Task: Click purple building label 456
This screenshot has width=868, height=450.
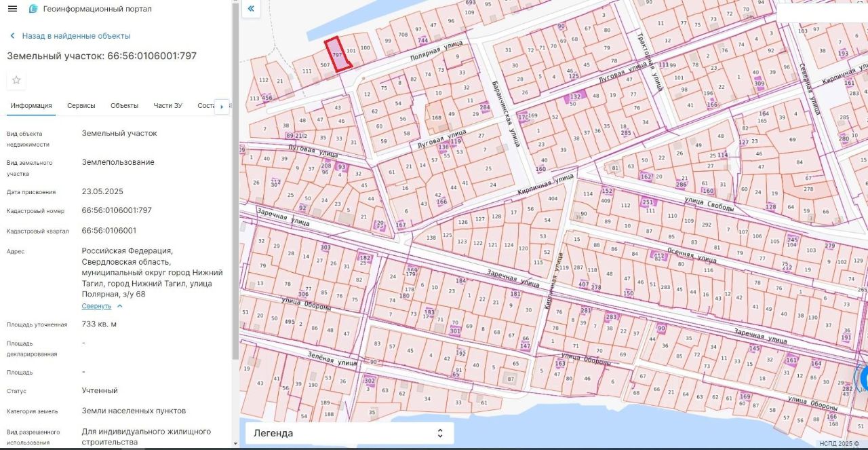Action: (267, 98)
